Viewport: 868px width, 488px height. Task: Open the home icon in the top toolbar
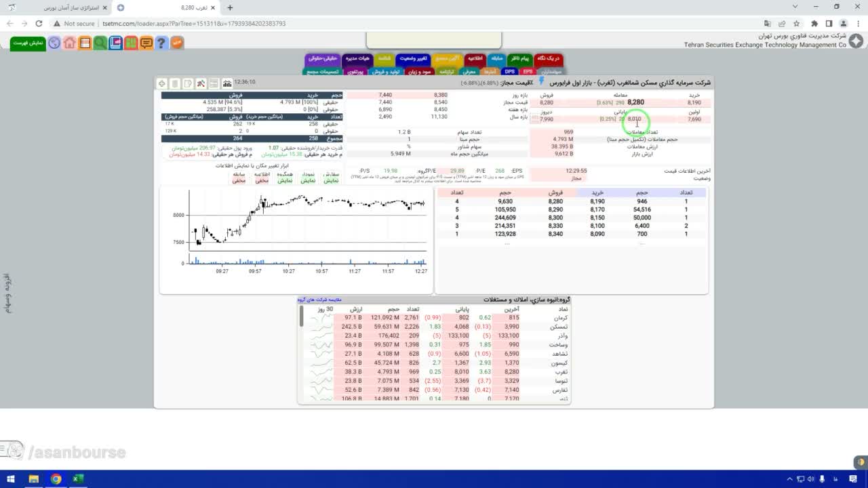(x=69, y=43)
